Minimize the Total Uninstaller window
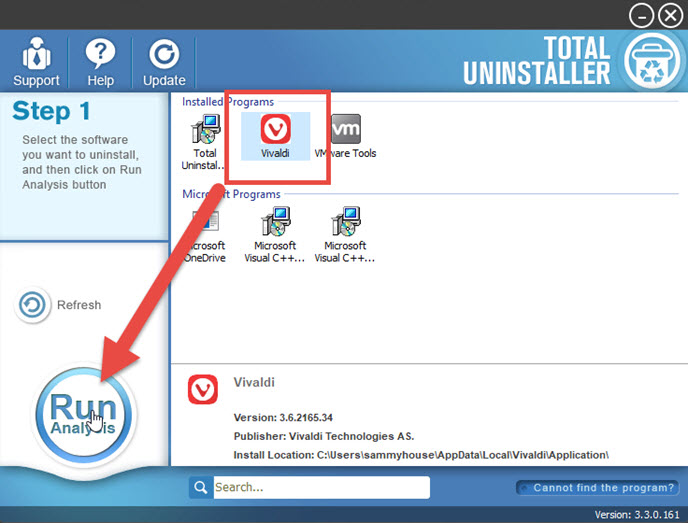 pos(641,16)
